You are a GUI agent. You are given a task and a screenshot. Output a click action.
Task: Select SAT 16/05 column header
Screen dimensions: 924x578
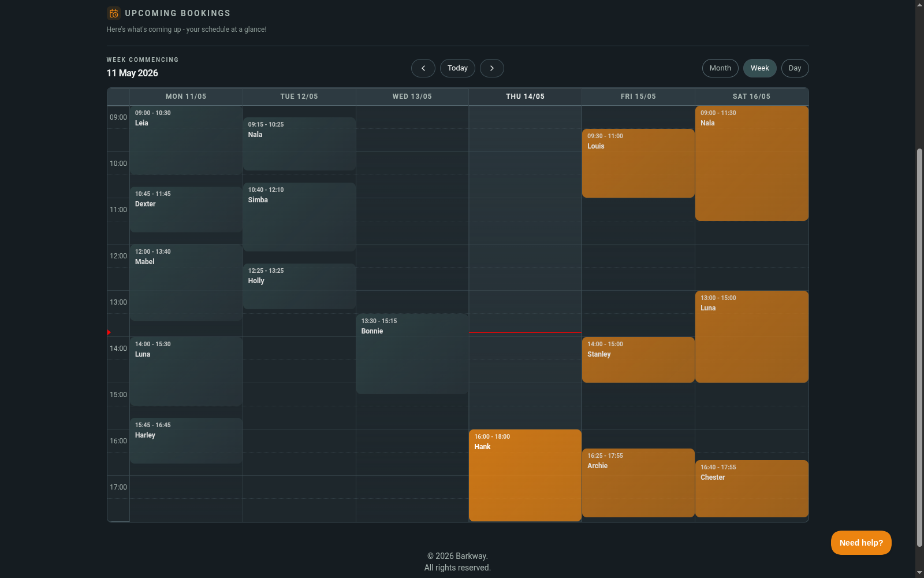751,97
